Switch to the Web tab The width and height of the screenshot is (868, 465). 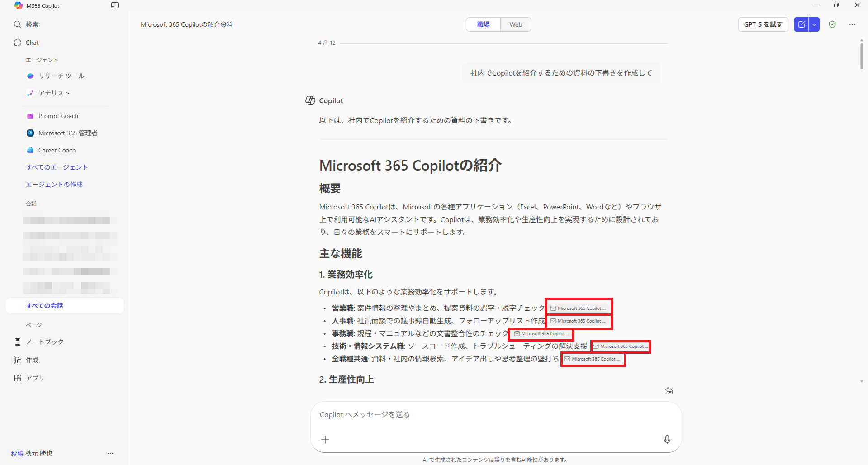pos(516,24)
